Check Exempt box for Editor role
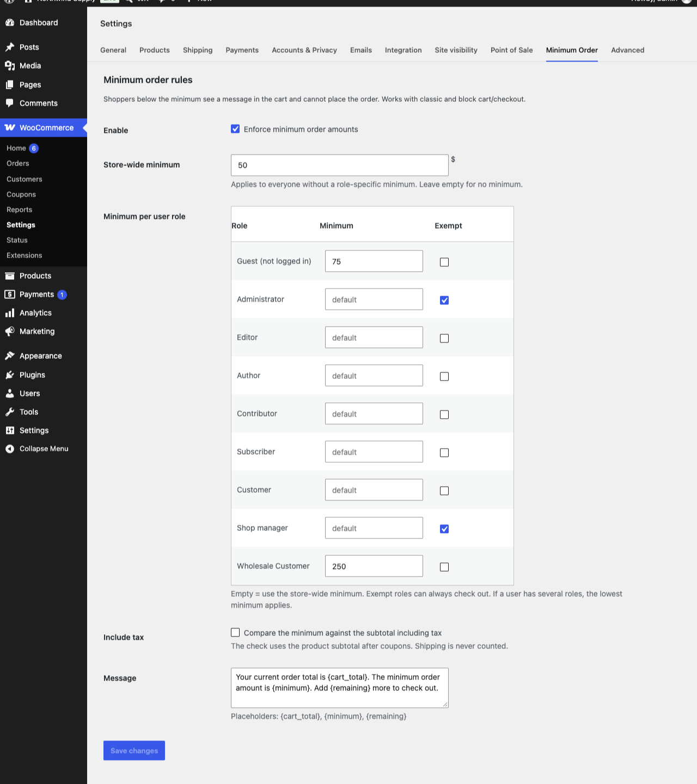 tap(444, 338)
